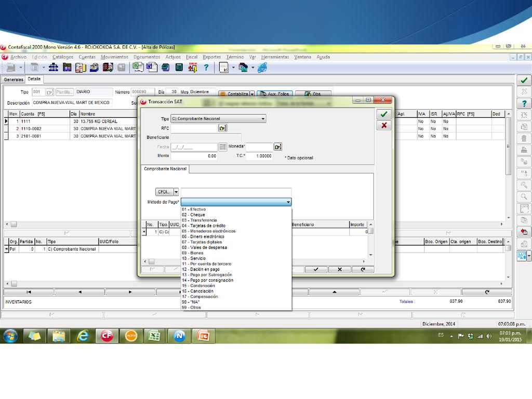Click Moneda lookup folder icon
Image resolution: width=532 pixels, height=399 pixels.
[x=278, y=147]
